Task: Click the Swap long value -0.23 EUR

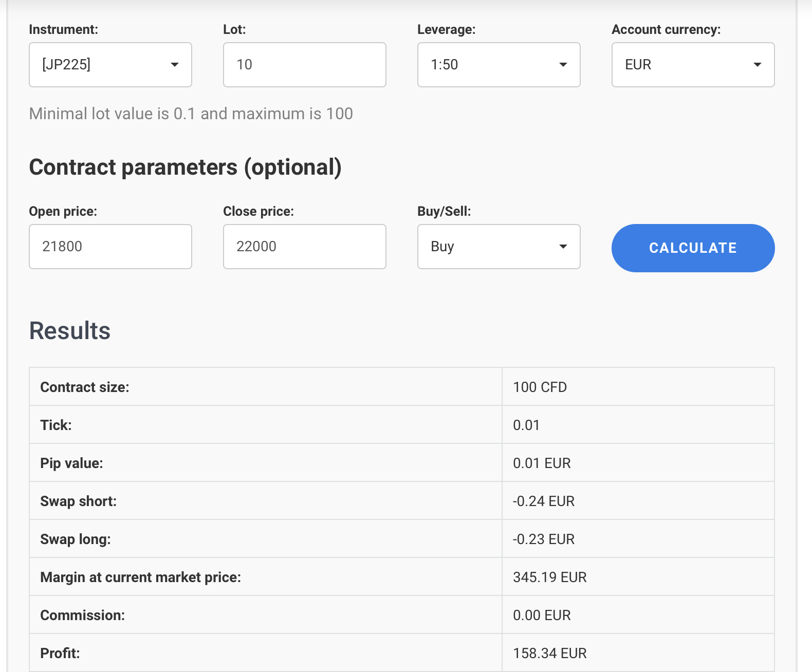Action: 544,539
